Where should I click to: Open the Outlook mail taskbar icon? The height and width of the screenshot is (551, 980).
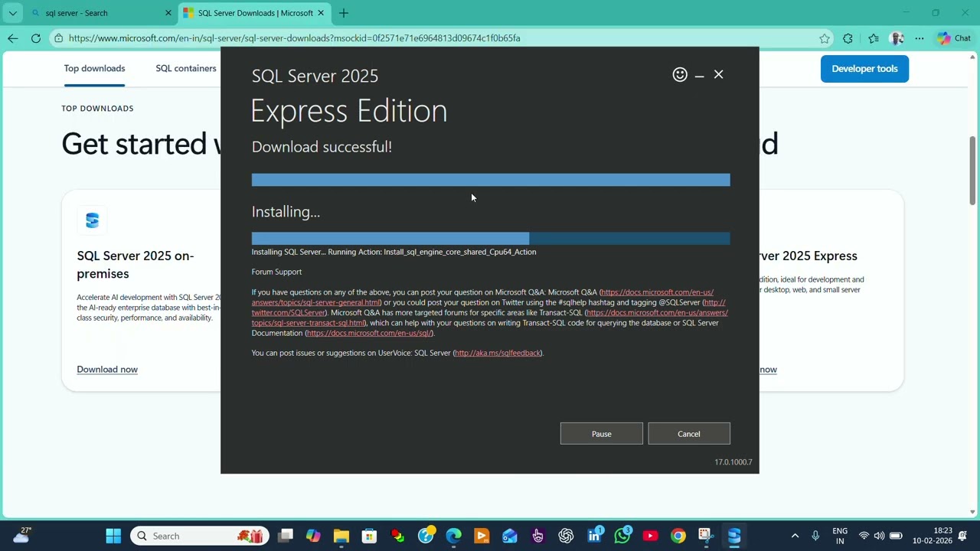(510, 536)
